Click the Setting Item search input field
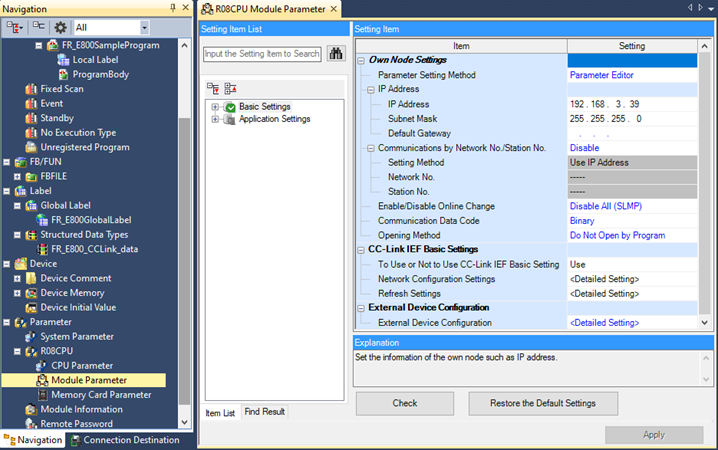The image size is (718, 450). (x=262, y=54)
